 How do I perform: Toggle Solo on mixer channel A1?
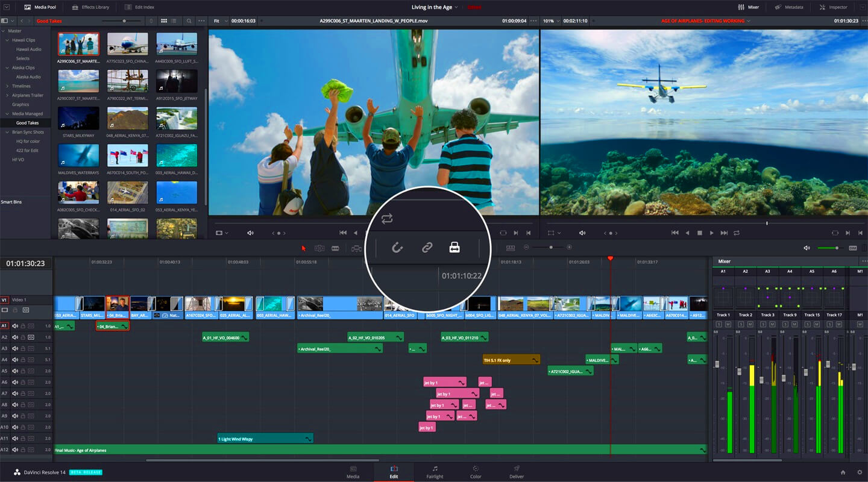pos(719,324)
